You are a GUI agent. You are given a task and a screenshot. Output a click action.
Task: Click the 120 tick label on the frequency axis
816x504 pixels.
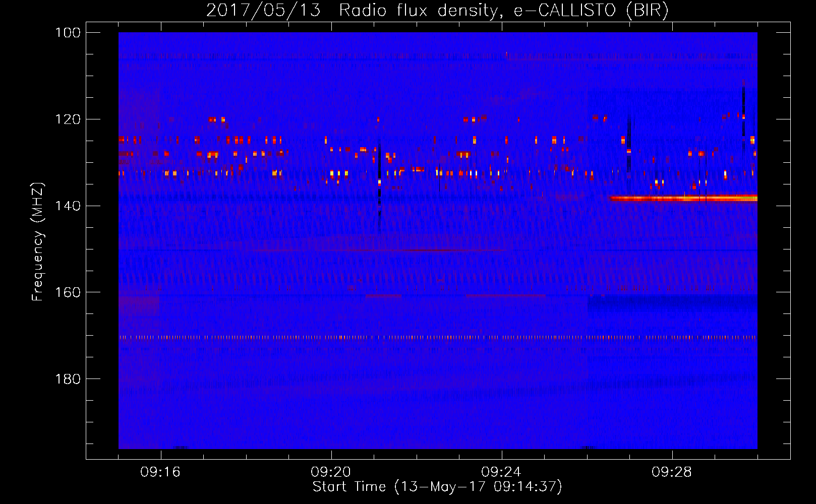point(67,119)
